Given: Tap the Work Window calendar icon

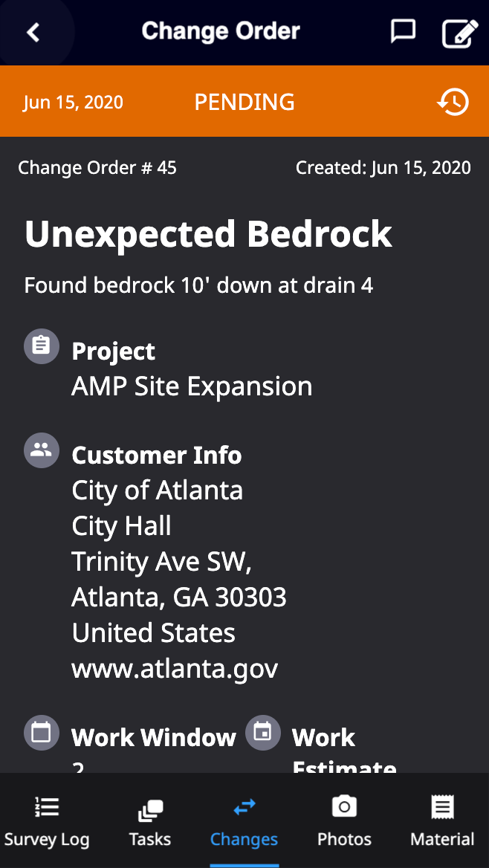Looking at the screenshot, I should pyautogui.click(x=42, y=733).
